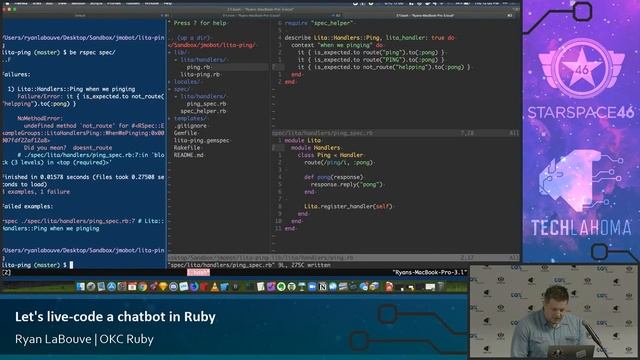The width and height of the screenshot is (640, 360).
Task: Open the Zoom icon in the Dock
Action: 312,287
